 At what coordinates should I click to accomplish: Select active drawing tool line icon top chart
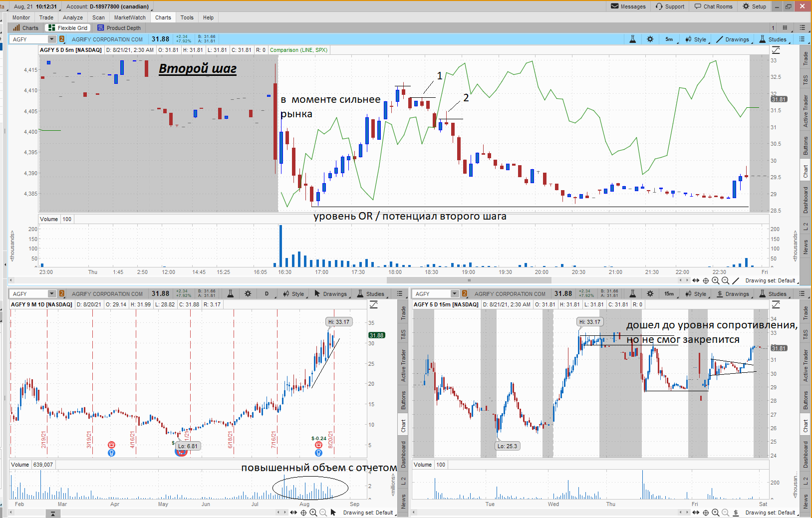735,280
